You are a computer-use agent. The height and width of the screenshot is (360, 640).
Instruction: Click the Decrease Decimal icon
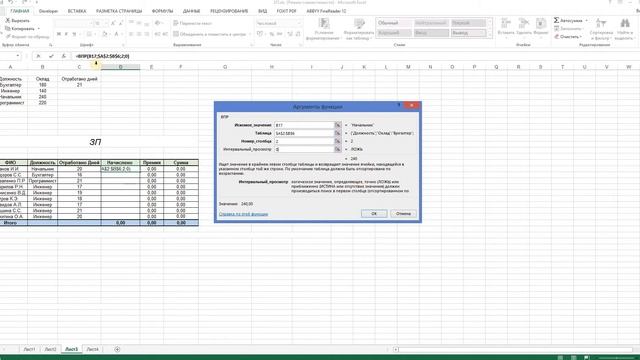click(298, 34)
